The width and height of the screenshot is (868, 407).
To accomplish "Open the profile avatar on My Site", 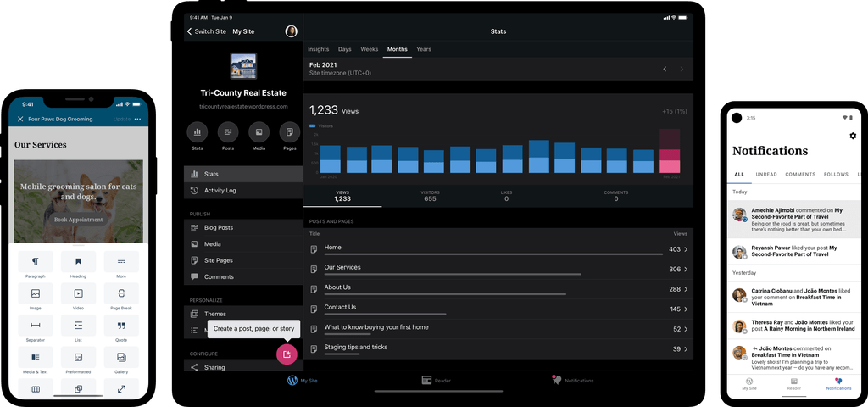I will click(x=292, y=31).
